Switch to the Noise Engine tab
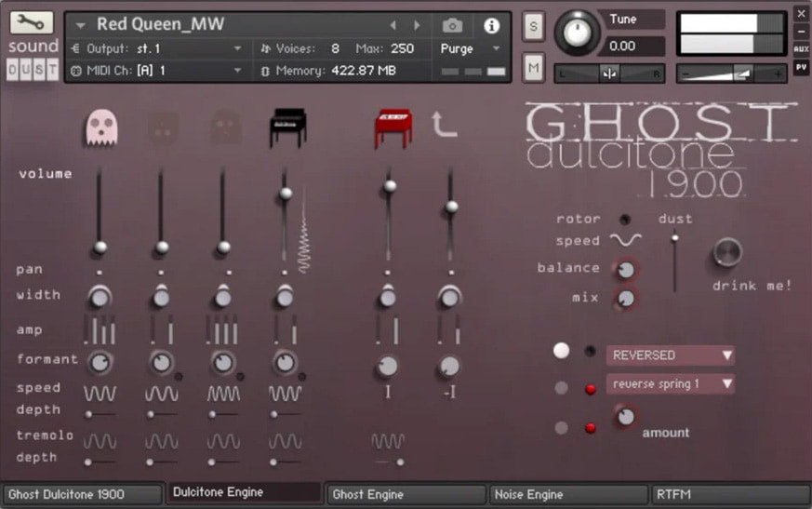 pyautogui.click(x=567, y=494)
